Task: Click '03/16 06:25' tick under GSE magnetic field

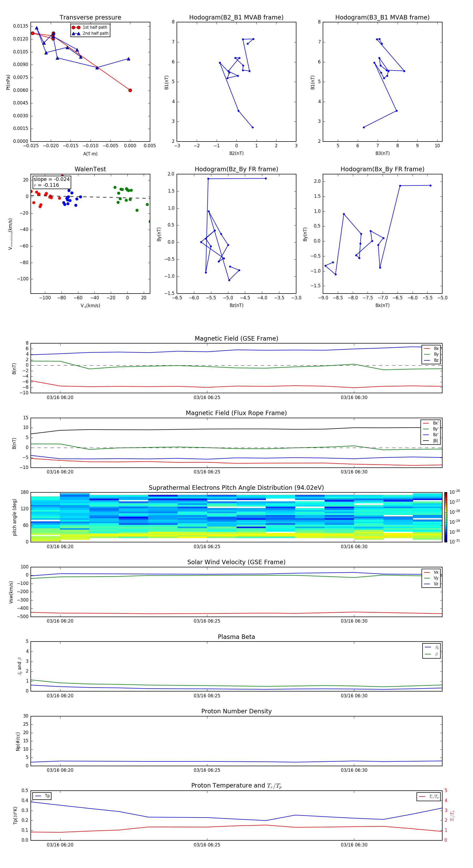Action: point(207,397)
